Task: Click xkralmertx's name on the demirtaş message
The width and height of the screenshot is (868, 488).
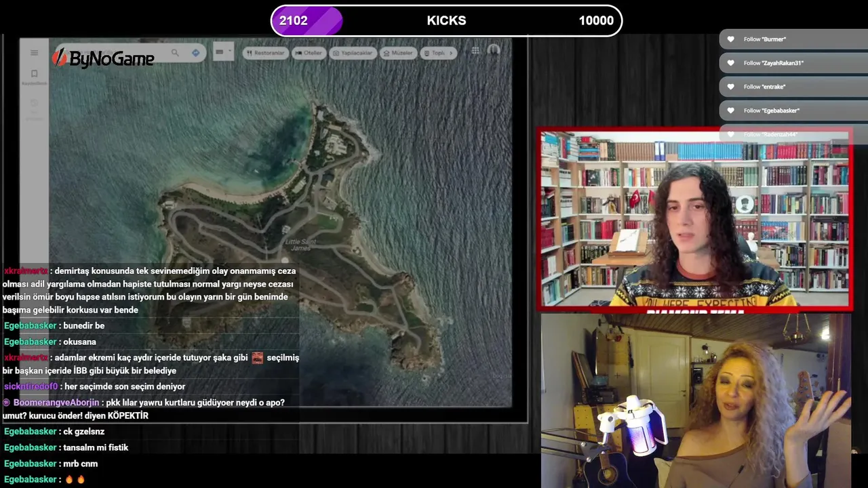Action: 26,271
